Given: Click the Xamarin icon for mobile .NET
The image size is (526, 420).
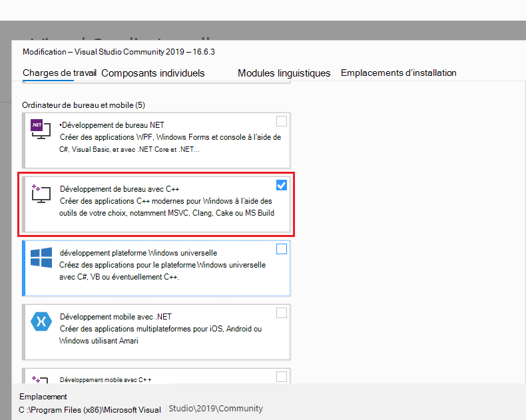Looking at the screenshot, I should [41, 321].
